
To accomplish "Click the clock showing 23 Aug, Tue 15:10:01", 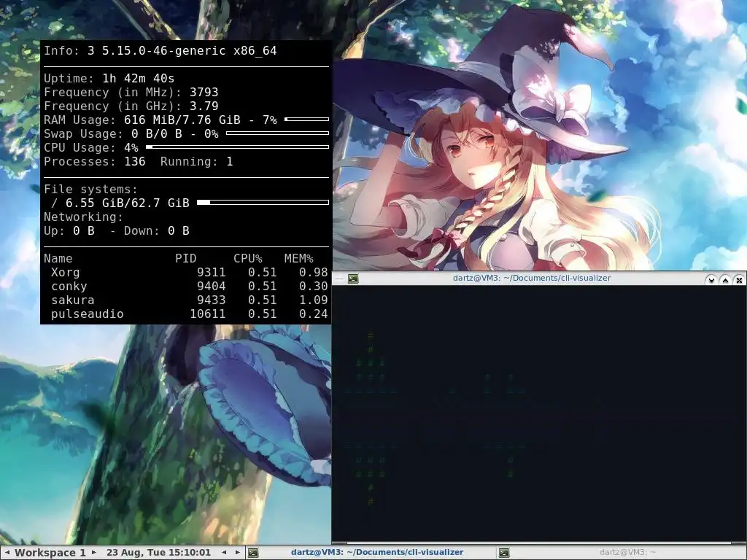I will pos(158,553).
